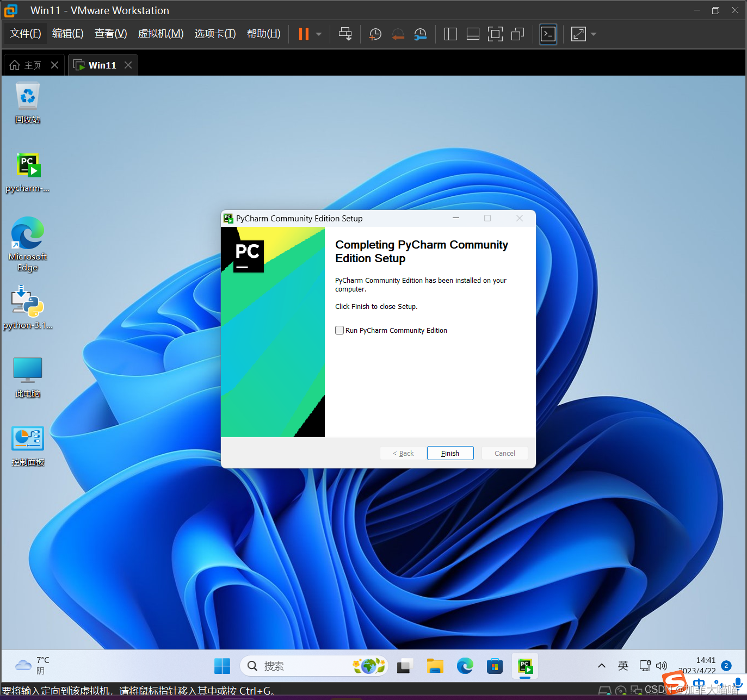Open the console view terminal icon
Screen dimensions: 747x700
tap(548, 34)
